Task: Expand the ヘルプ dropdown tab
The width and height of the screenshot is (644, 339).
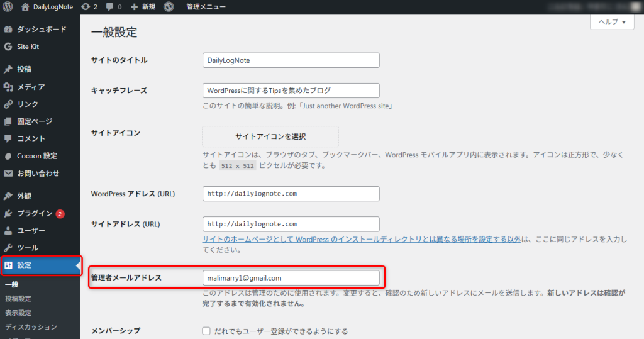Action: (611, 22)
